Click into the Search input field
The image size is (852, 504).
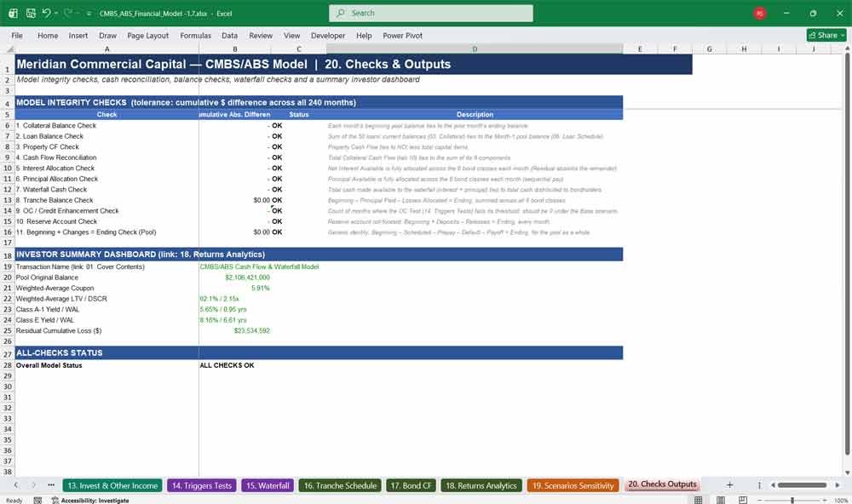(431, 13)
